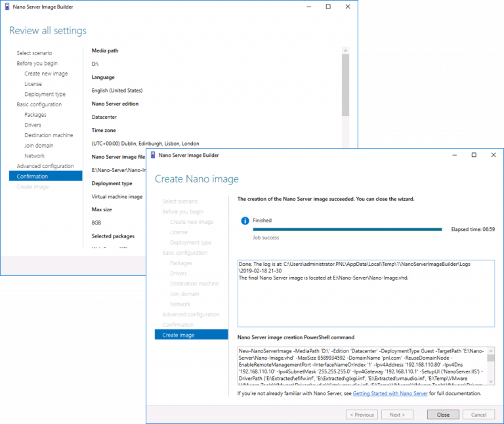This screenshot has height=424, width=504.
Task: Select Drivers step in Review settings sidebar
Action: 33,125
